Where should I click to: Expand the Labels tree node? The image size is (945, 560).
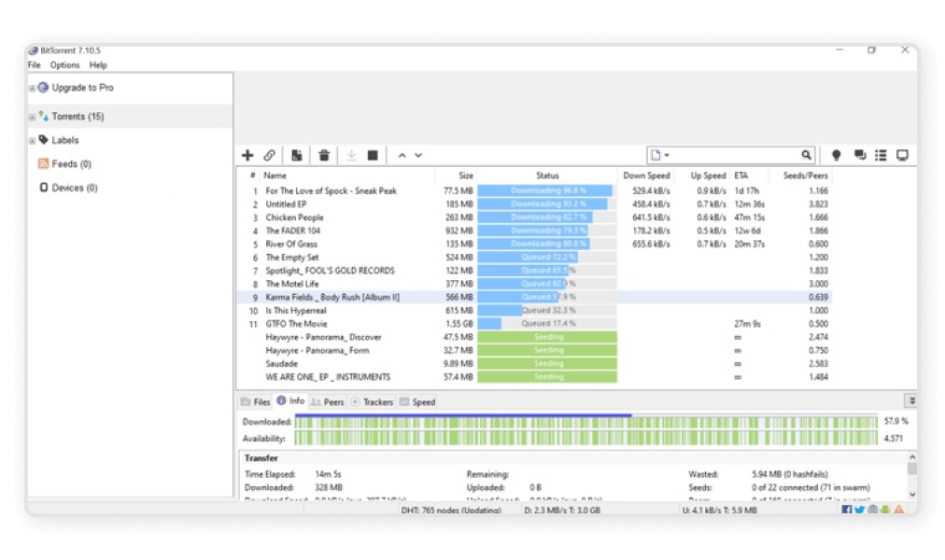[x=32, y=140]
